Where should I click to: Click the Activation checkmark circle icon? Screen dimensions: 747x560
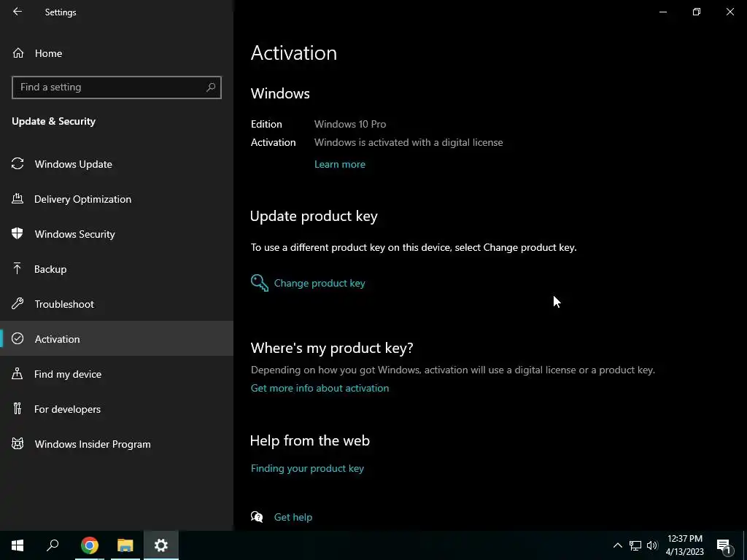tap(18, 338)
